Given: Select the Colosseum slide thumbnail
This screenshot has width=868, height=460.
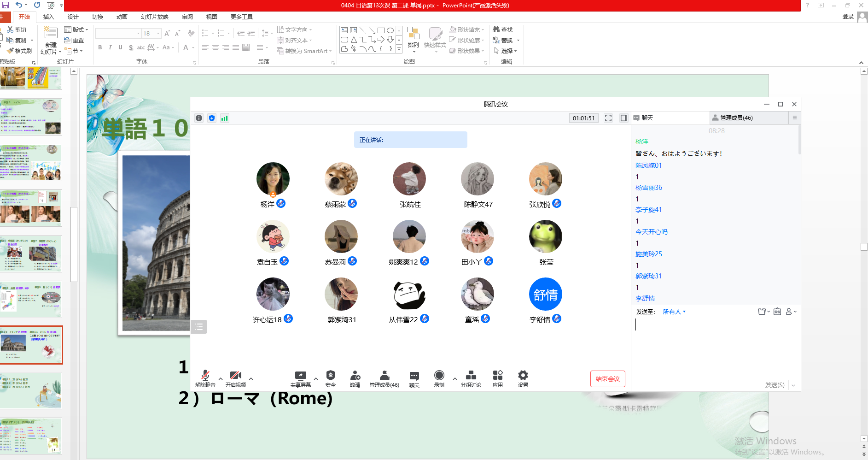Looking at the screenshot, I should (x=31, y=345).
